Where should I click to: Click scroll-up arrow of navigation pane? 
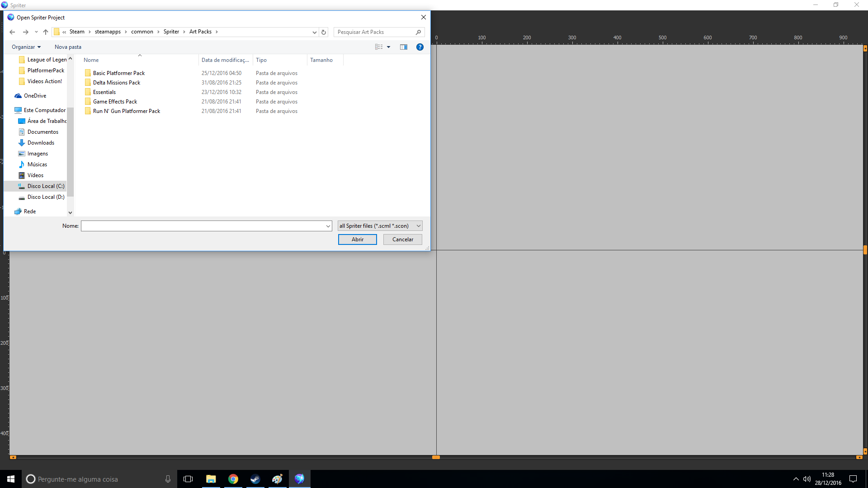pos(70,59)
